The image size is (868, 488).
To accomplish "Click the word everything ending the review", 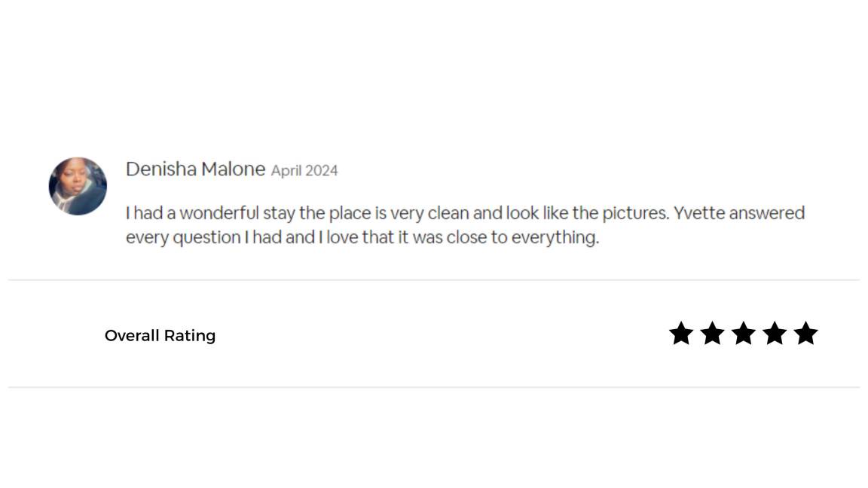I will [x=555, y=238].
